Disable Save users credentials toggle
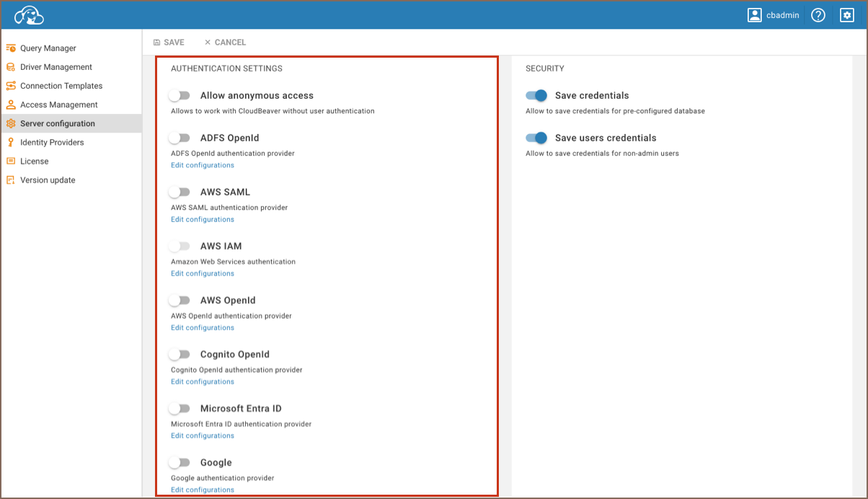 pos(536,138)
